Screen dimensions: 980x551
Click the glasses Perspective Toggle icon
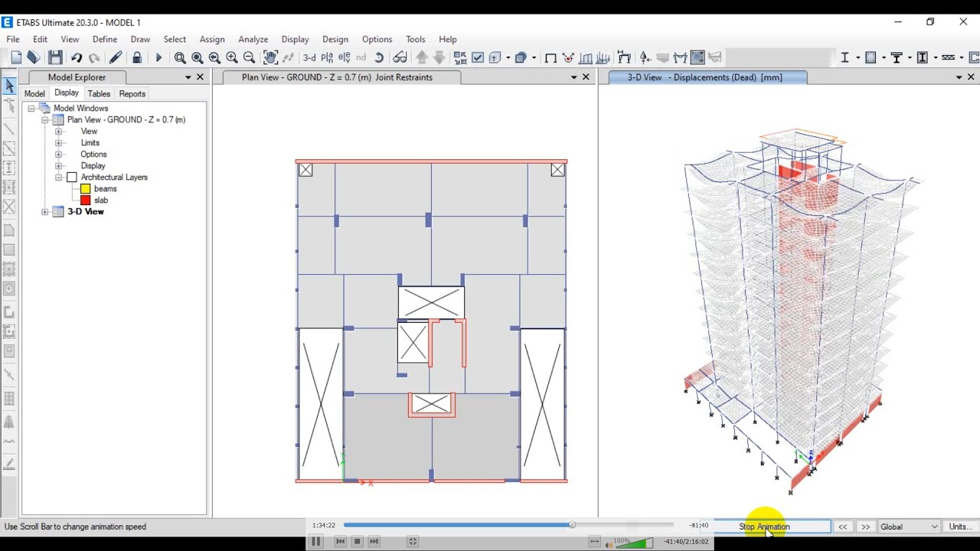(x=400, y=57)
